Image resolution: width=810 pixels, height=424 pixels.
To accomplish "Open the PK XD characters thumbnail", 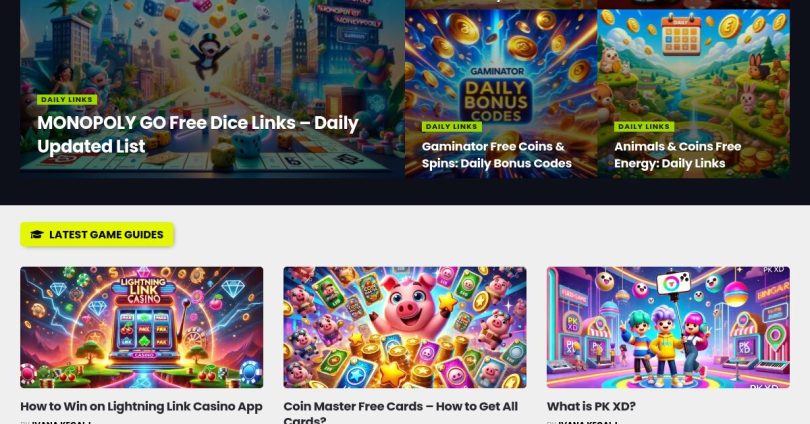I will pyautogui.click(x=668, y=327).
